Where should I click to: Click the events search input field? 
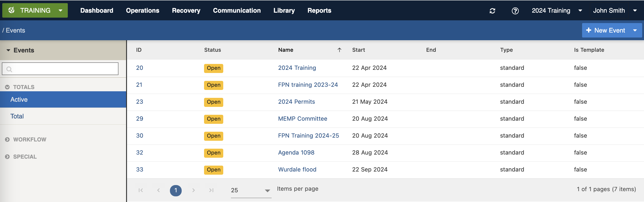65,69
